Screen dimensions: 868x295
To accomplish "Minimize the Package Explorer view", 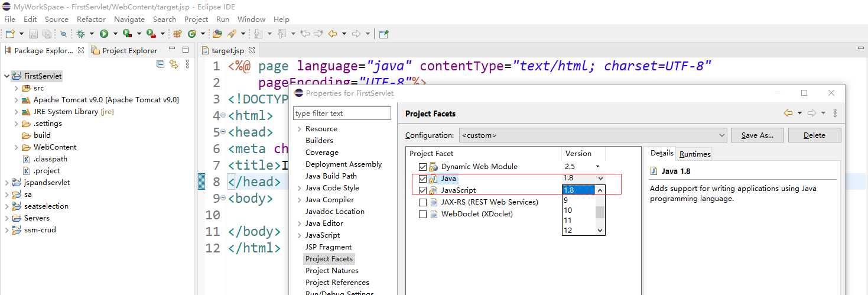I will (171, 49).
